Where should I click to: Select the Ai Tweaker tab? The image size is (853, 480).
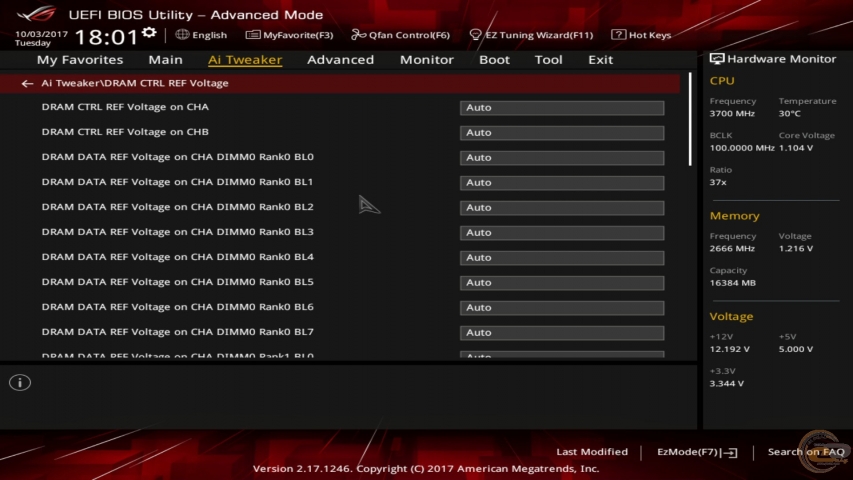pyautogui.click(x=245, y=59)
